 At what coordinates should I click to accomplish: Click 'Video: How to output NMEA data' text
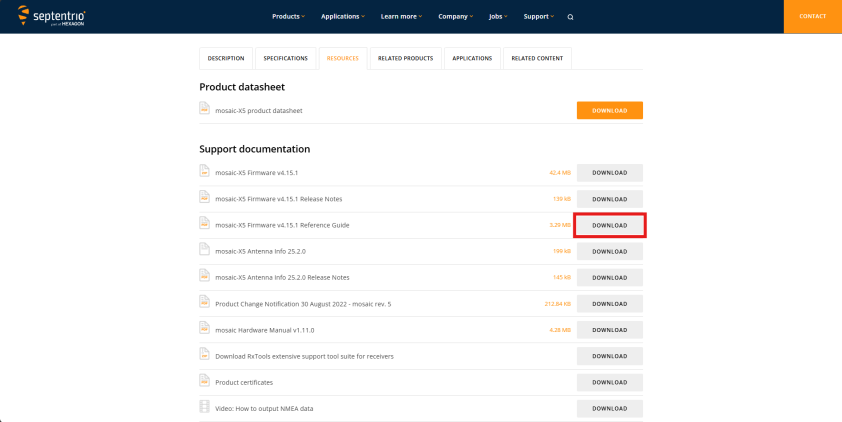264,409
